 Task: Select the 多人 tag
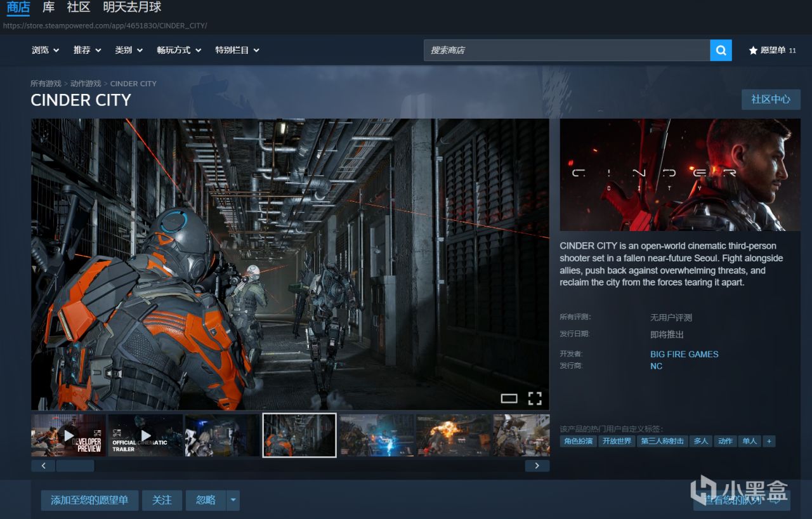point(701,441)
